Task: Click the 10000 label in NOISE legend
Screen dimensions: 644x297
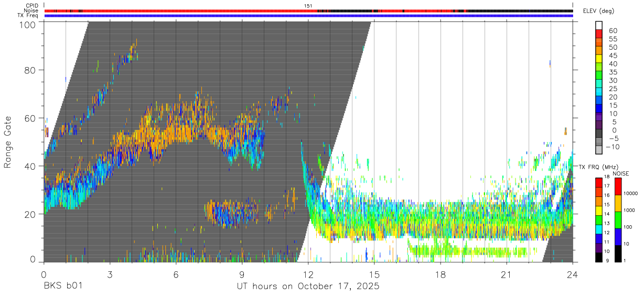Action: click(630, 194)
